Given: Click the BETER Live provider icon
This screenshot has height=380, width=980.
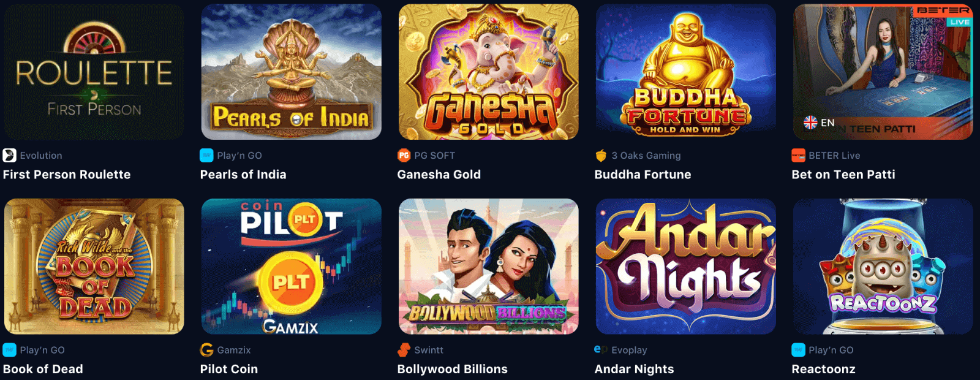Looking at the screenshot, I should 798,155.
